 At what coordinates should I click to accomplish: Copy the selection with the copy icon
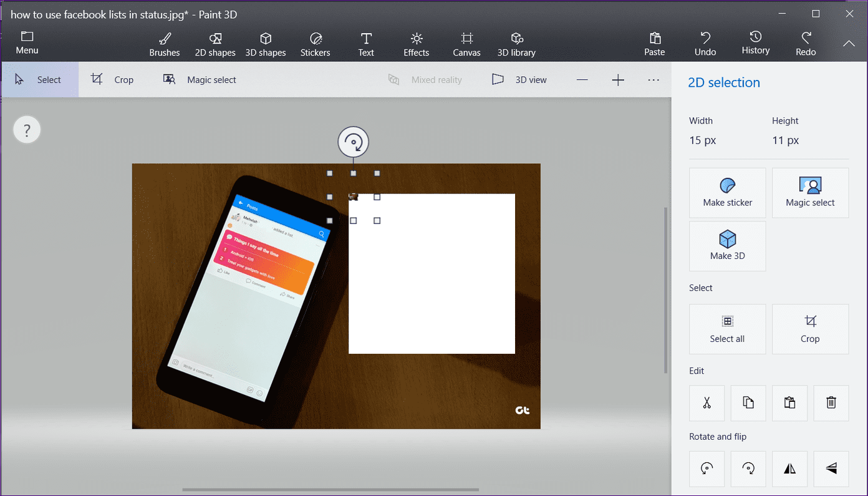[x=748, y=403]
